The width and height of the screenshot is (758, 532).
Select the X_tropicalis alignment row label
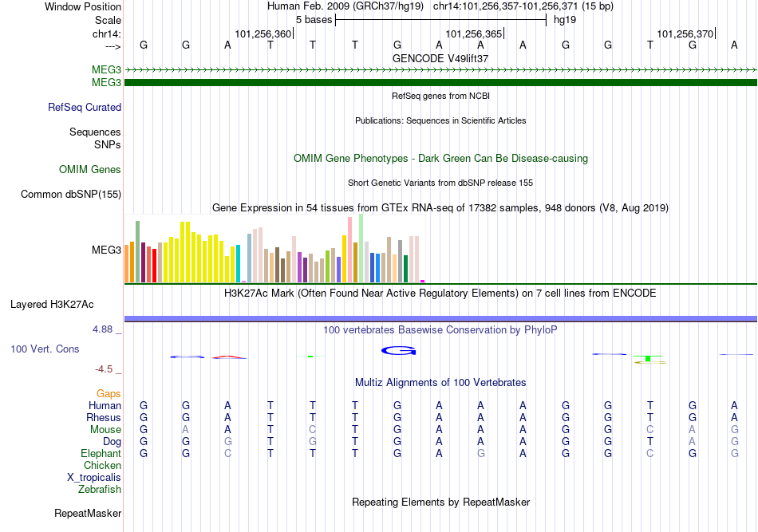click(x=94, y=478)
